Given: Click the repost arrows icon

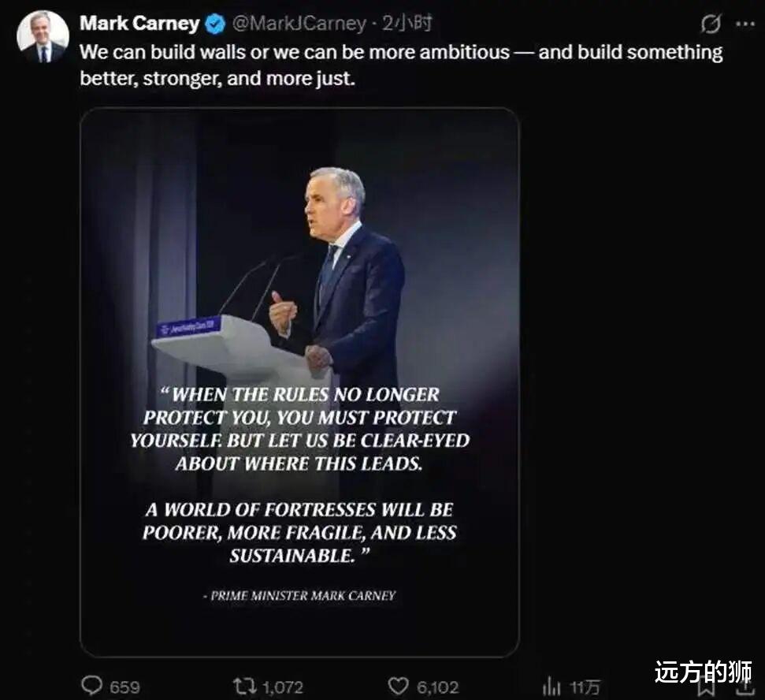Looking at the screenshot, I should pos(245,686).
